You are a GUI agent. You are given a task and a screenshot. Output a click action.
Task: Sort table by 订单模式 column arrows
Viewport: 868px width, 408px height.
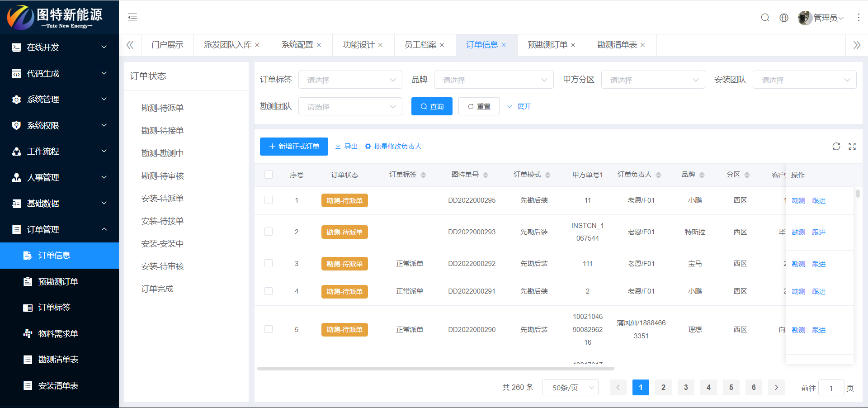547,175
